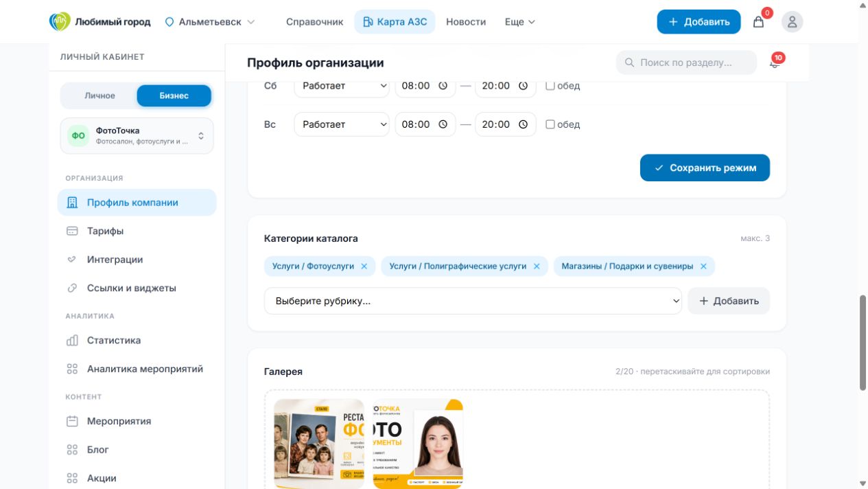Enable the обед checkbox for Вс
Image resolution: width=868 pixels, height=489 pixels.
(550, 124)
